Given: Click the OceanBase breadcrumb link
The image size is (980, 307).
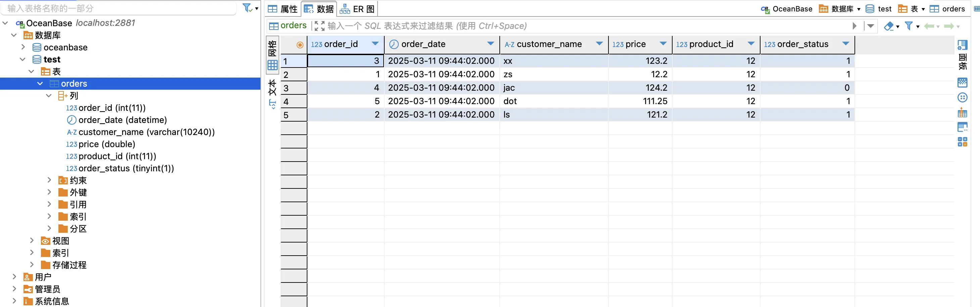Looking at the screenshot, I should (x=792, y=9).
